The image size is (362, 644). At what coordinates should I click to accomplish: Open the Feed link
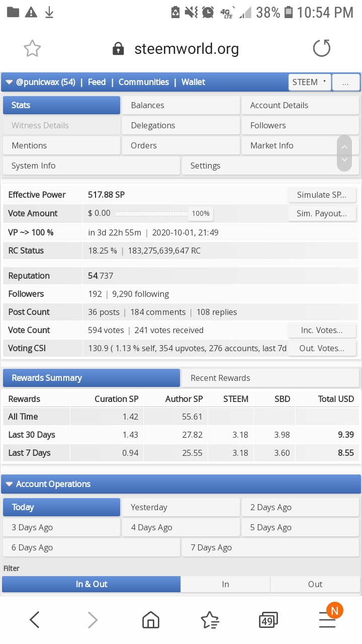[x=97, y=82]
